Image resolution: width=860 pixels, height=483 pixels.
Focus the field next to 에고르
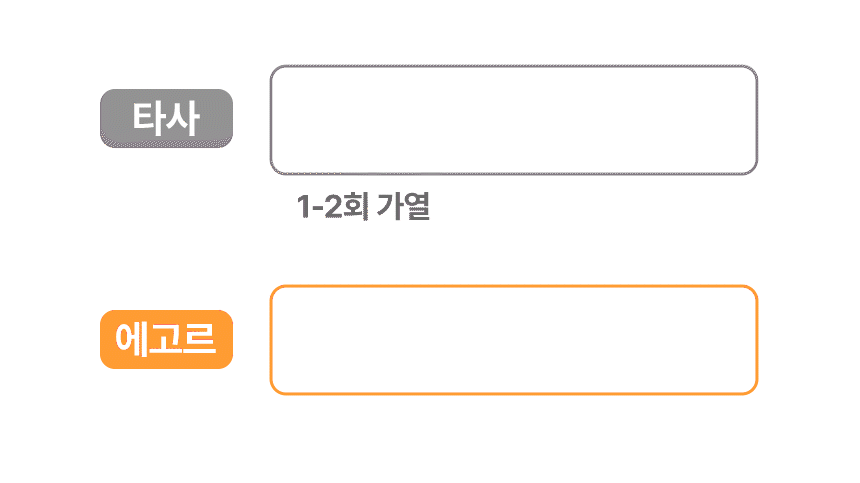coord(513,340)
